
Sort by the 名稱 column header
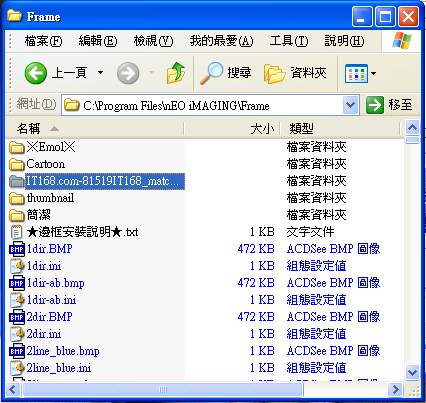coord(95,129)
